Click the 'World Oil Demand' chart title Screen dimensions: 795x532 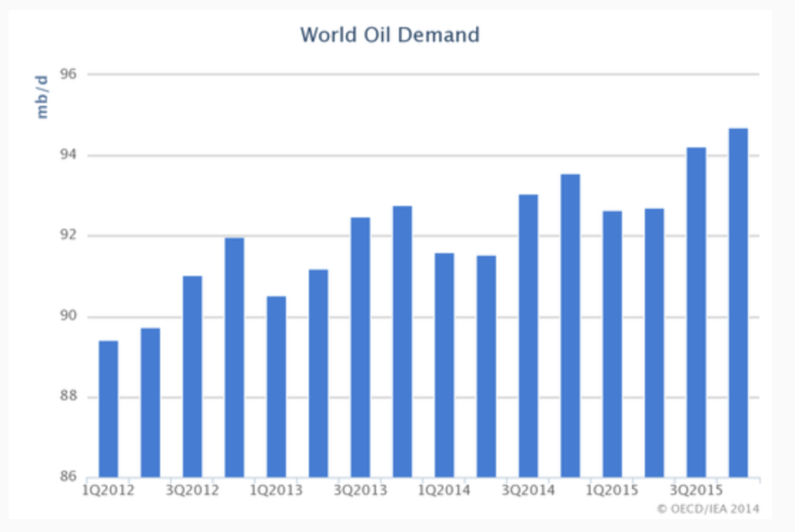390,35
